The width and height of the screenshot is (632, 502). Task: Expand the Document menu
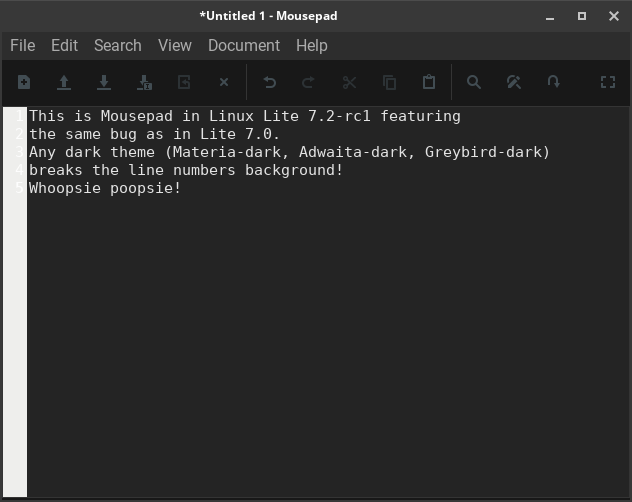tap(243, 45)
